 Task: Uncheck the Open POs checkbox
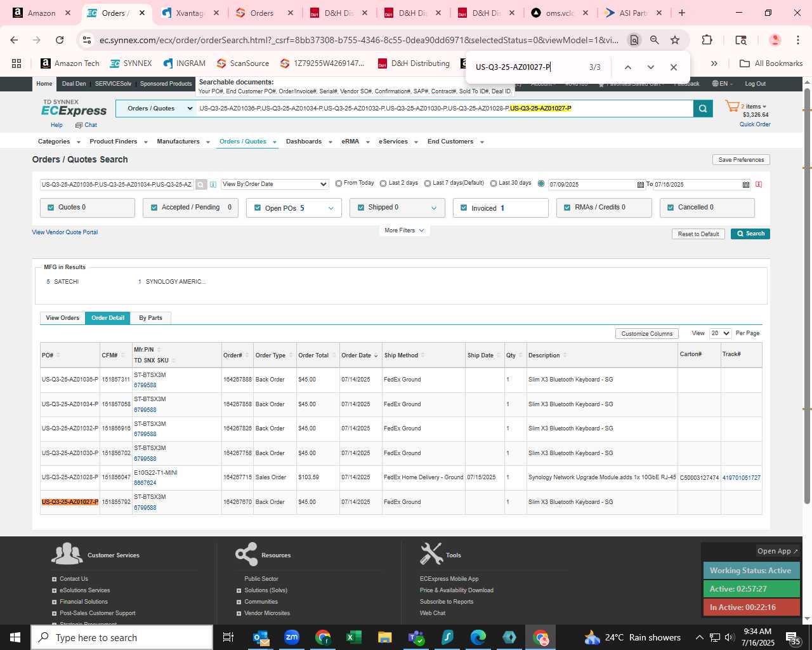(x=258, y=208)
